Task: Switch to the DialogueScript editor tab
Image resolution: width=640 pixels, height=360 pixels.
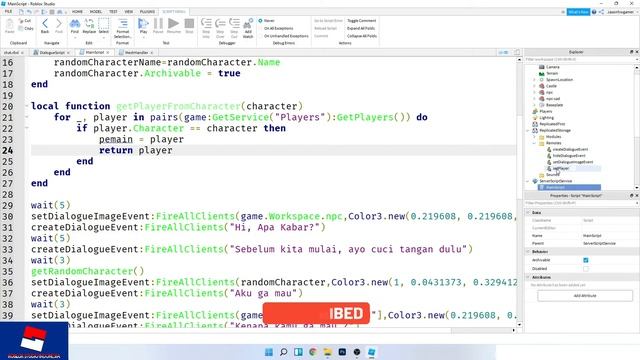Action: tap(51, 53)
